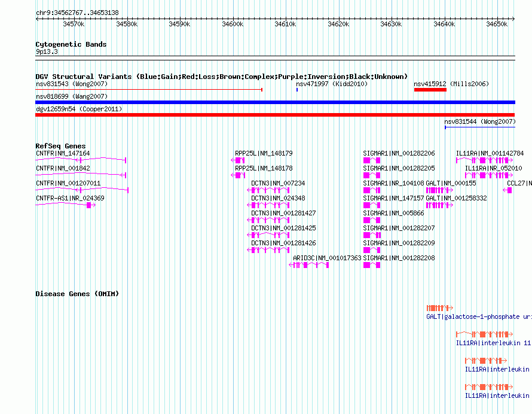Select the nsv818699 (Wang2007) blue gain bar
Image resolution: width=532 pixels, height=414 pixels.
coord(275,102)
